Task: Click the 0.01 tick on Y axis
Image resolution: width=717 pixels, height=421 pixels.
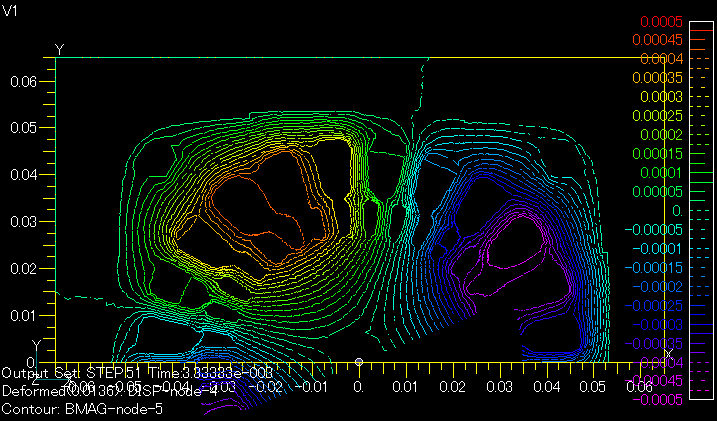Action: tap(23, 315)
